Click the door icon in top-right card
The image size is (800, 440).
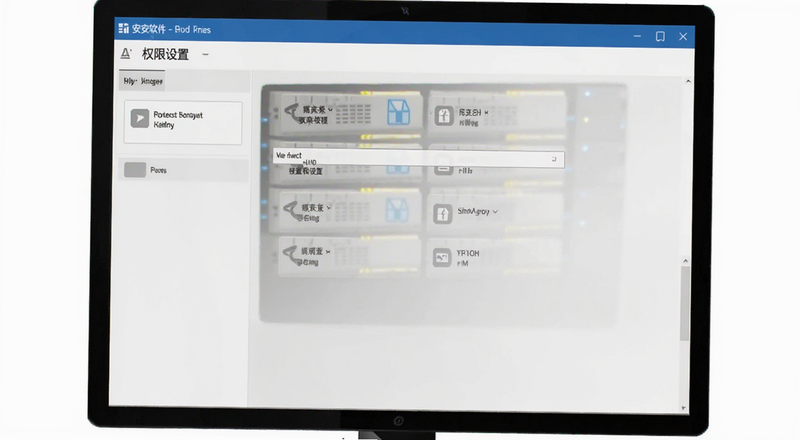click(x=444, y=116)
